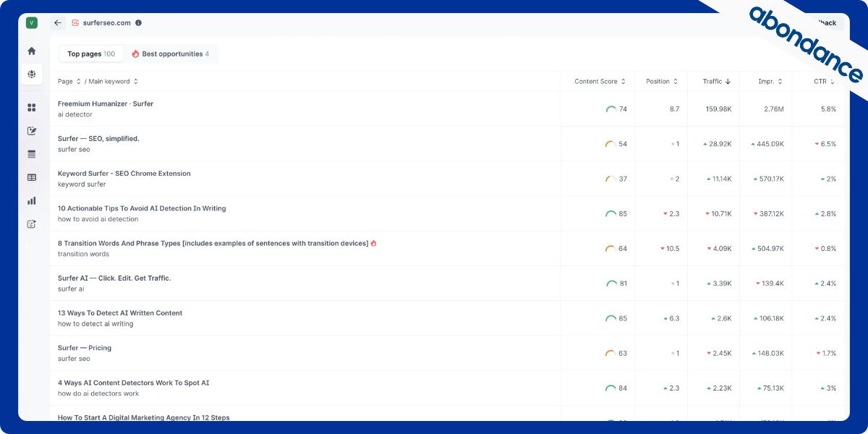Open the globe icon in sidebar

point(31,74)
